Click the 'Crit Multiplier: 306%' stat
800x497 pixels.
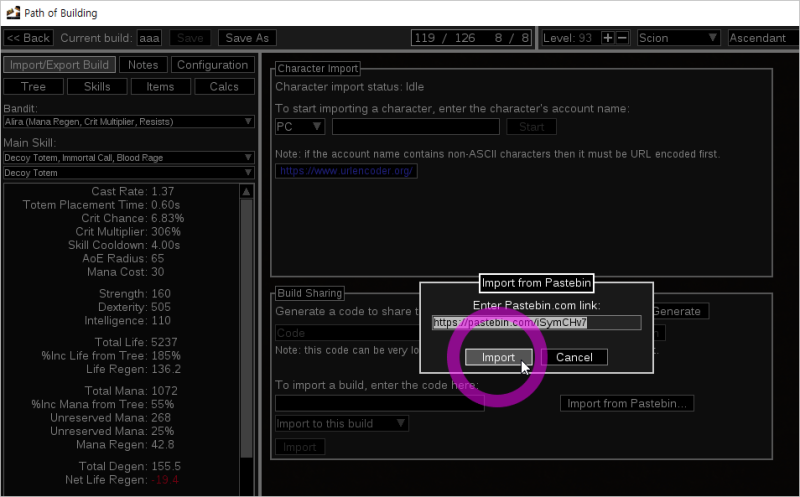128,232
